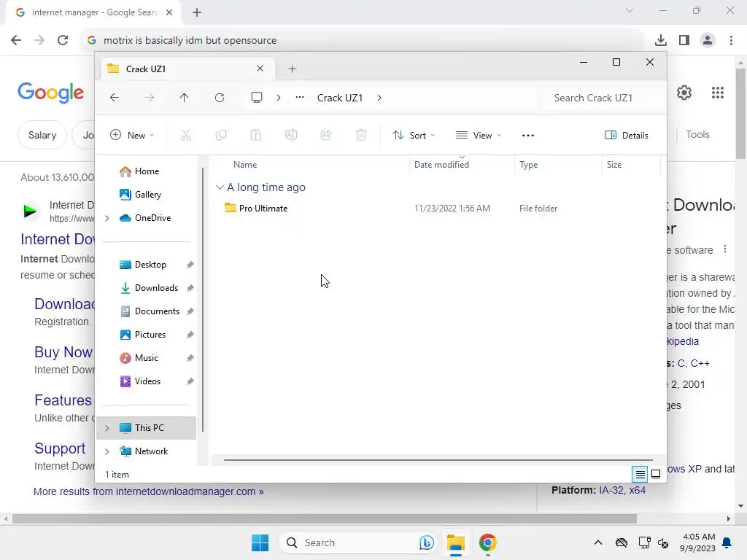Open the View dropdown menu
This screenshot has width=747, height=560.
(x=478, y=135)
